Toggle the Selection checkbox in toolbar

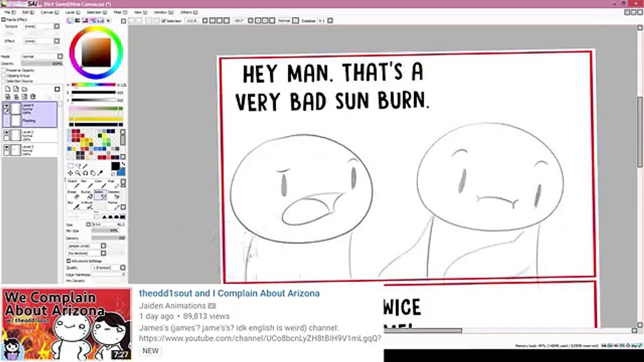(x=164, y=21)
